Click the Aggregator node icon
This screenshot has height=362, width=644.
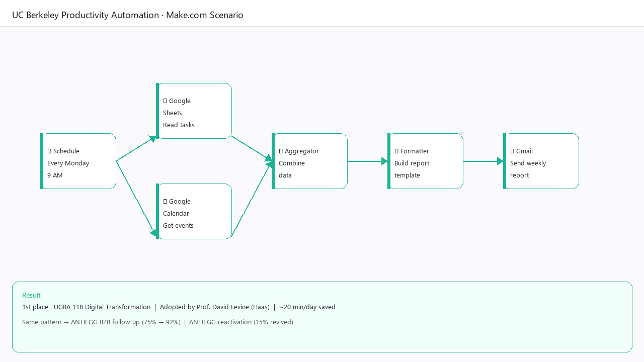(x=281, y=151)
